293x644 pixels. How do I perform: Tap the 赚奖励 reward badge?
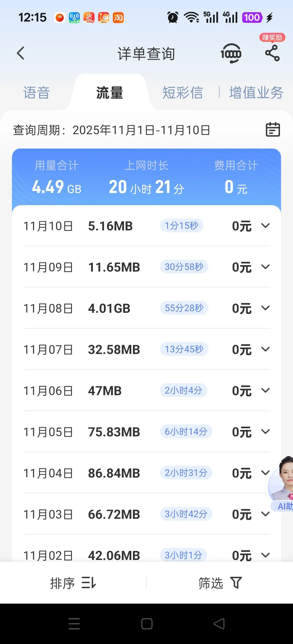(272, 37)
